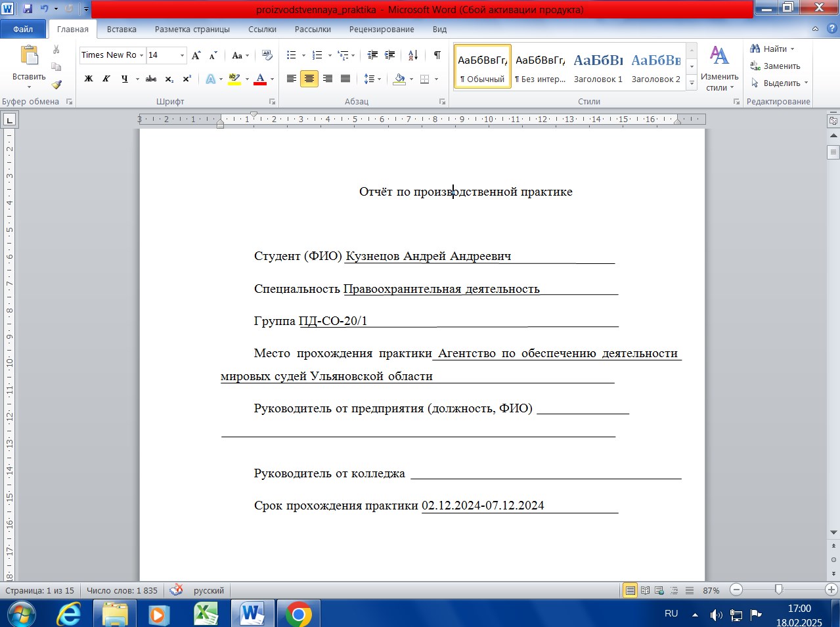Screen dimensions: 840x627
Task: Click the Sort icon in paragraph group
Action: pyautogui.click(x=412, y=55)
